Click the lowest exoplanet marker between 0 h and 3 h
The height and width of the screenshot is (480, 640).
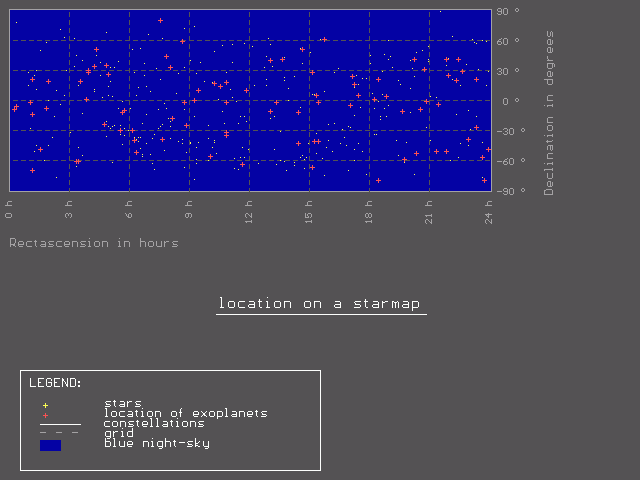32,171
